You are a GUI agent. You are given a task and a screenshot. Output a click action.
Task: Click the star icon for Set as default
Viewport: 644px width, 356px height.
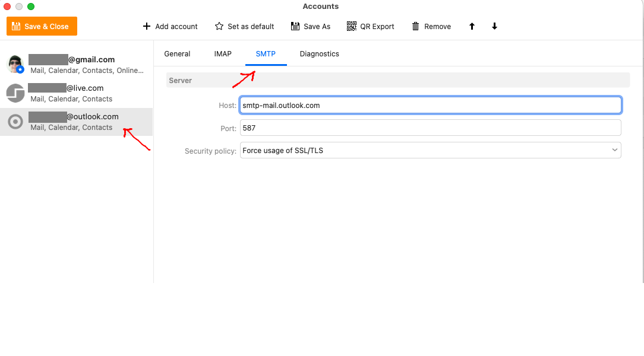coord(219,26)
